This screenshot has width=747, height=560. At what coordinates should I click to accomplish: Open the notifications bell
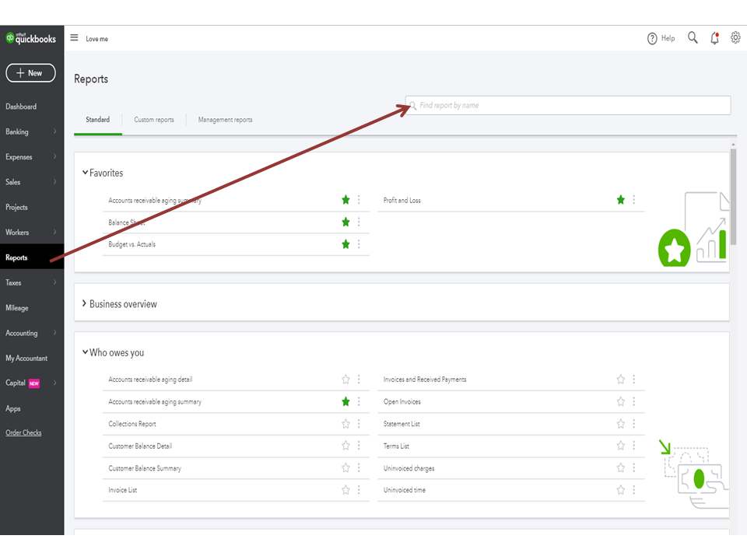(714, 38)
